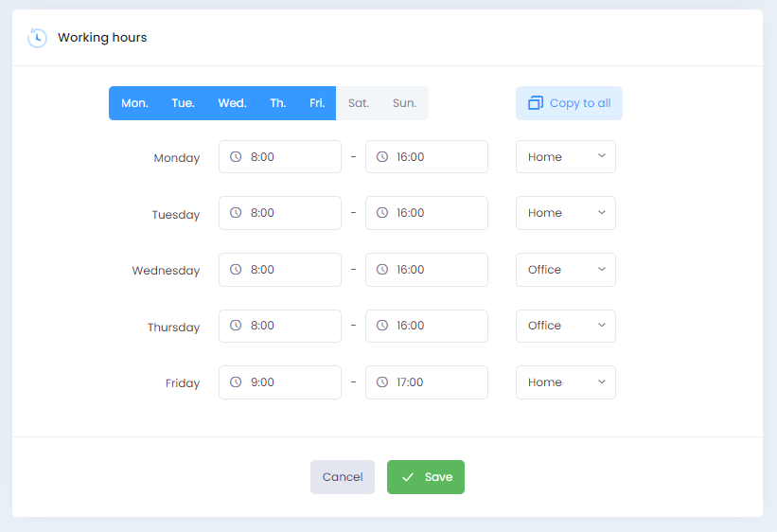
Task: Click the Thursday row label
Action: (x=173, y=328)
